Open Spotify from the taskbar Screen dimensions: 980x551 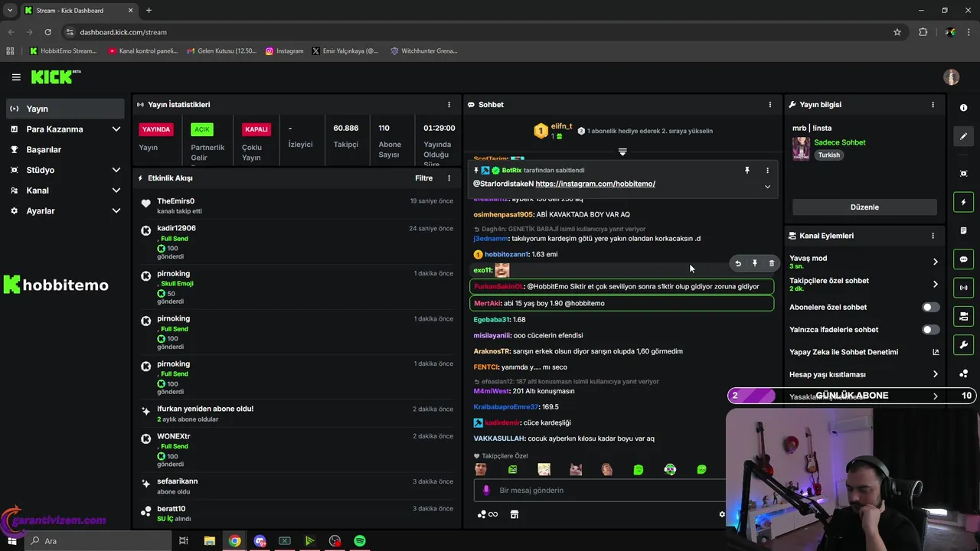(x=360, y=541)
